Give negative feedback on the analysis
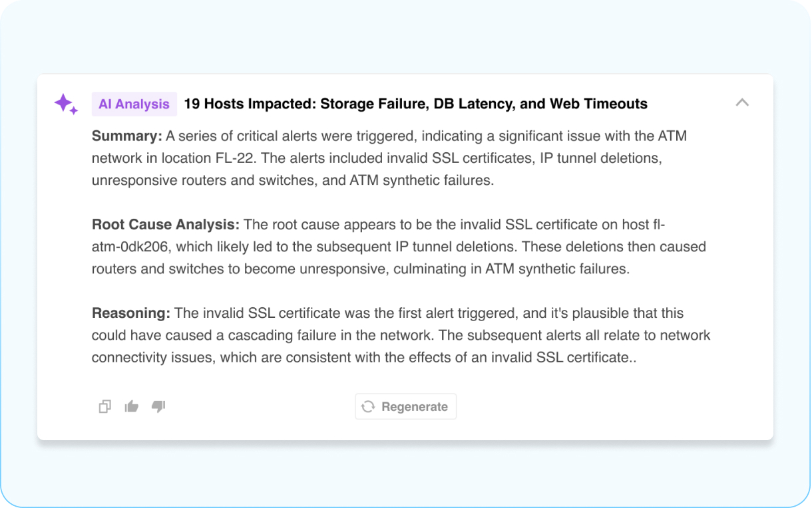The width and height of the screenshot is (812, 508). [x=158, y=406]
